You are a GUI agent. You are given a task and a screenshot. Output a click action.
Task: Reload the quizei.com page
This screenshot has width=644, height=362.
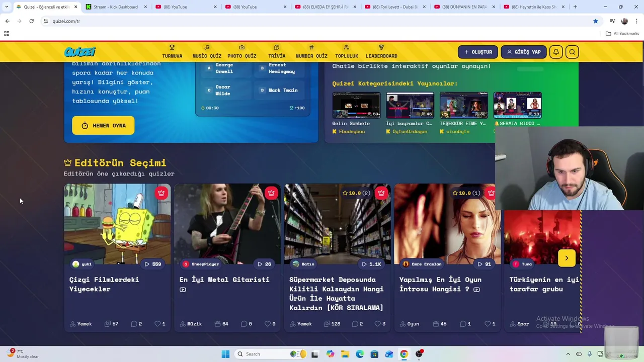[31, 21]
